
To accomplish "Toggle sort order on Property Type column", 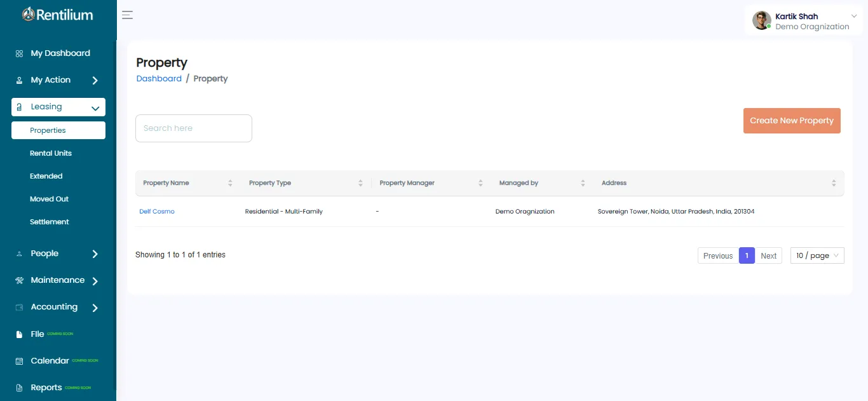I will (x=360, y=183).
